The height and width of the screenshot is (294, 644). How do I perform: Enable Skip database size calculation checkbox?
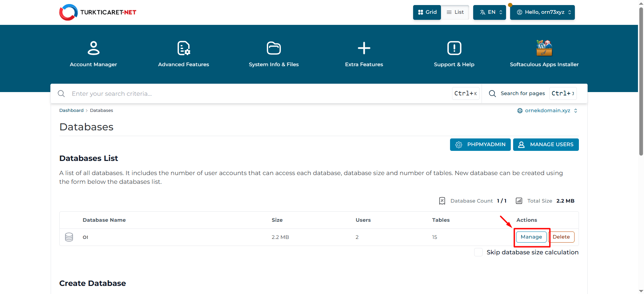478,252
